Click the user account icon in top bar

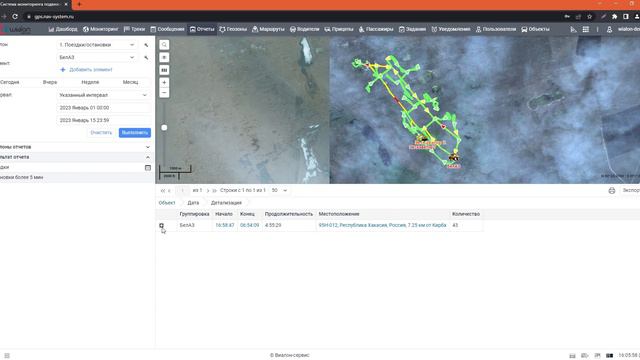click(609, 29)
